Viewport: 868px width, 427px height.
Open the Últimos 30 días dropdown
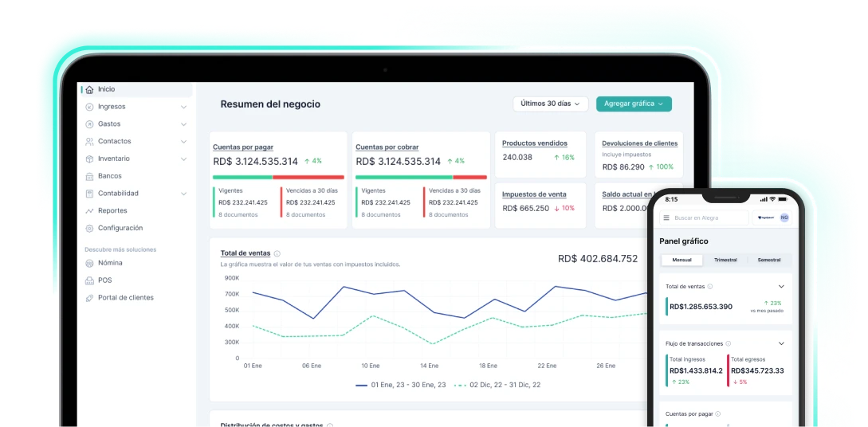(x=550, y=104)
